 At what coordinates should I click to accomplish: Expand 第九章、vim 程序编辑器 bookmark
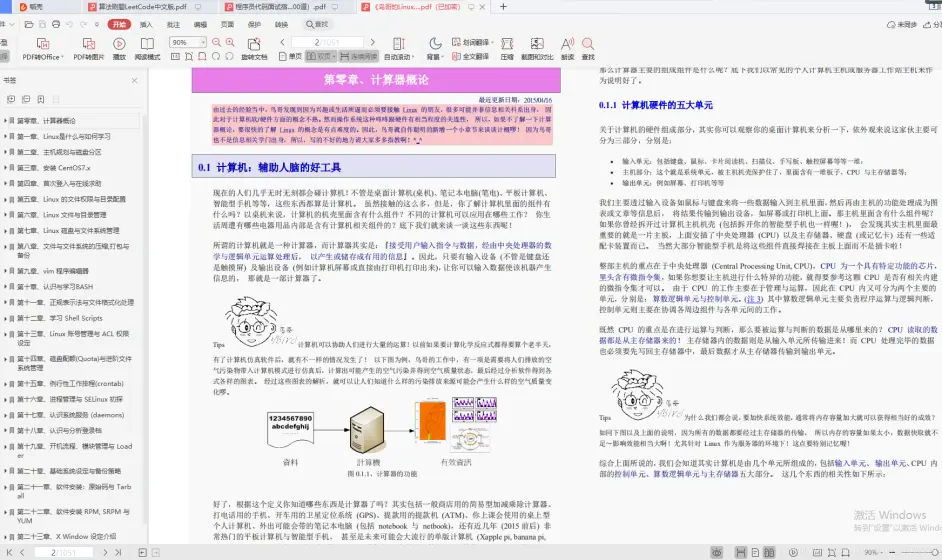click(5, 271)
